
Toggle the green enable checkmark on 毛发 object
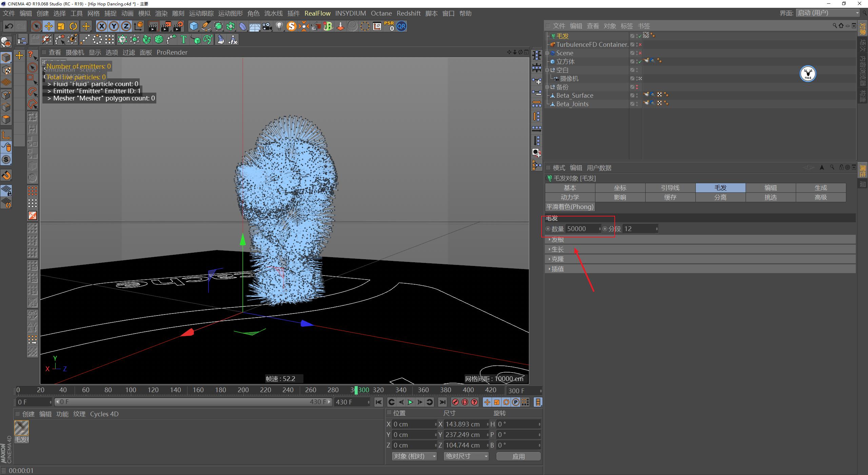(x=640, y=36)
